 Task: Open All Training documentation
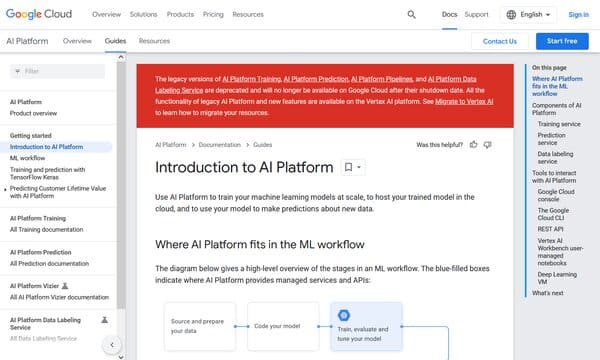click(x=46, y=230)
